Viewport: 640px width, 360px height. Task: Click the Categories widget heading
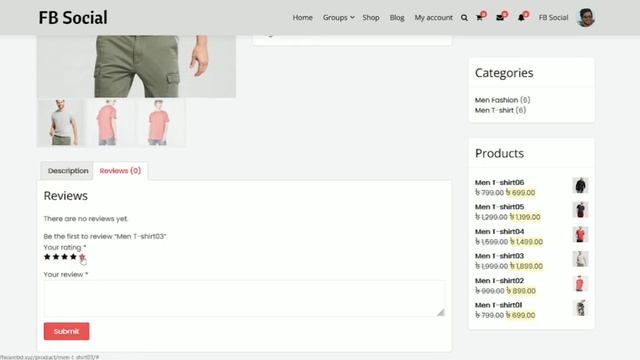504,73
